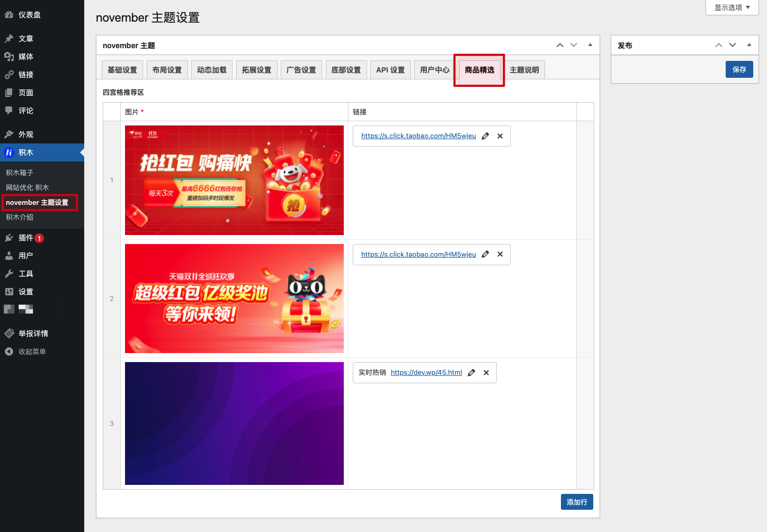Image resolution: width=767 pixels, height=532 pixels.
Task: Open row 1 taobao link URL
Action: pos(418,136)
